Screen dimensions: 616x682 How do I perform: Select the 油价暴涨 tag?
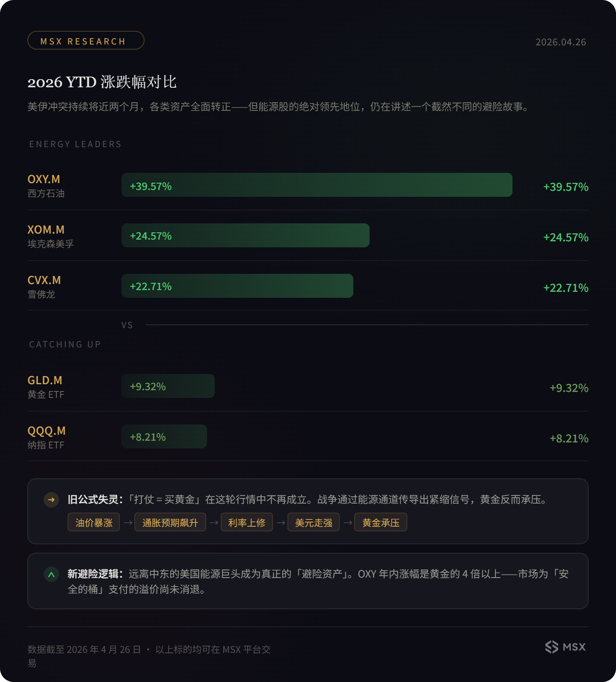click(x=94, y=522)
